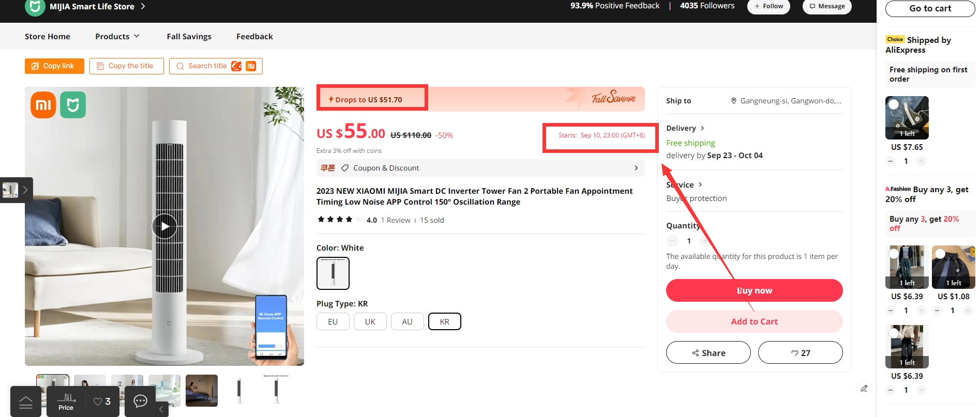The height and width of the screenshot is (417, 980).
Task: Click the location pin icon
Action: pyautogui.click(x=734, y=101)
